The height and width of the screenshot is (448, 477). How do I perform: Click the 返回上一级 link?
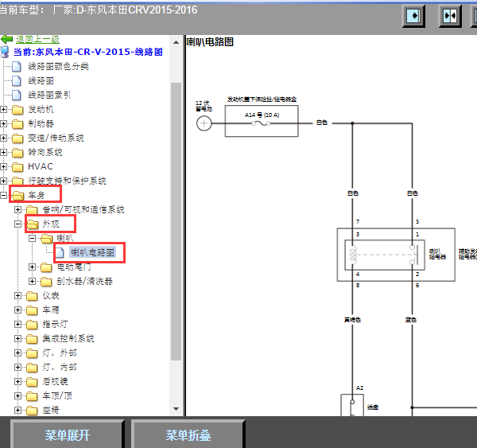(x=37, y=39)
